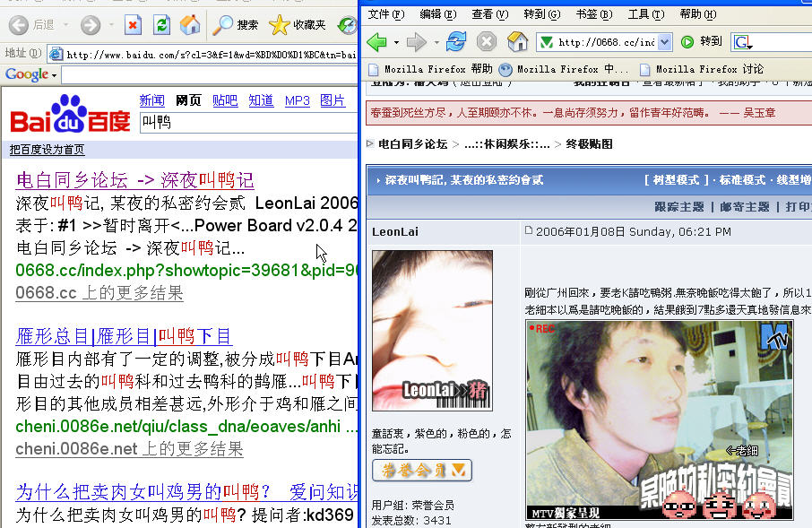Open the Firefox 书签 (Bookmarks) menu

click(592, 14)
